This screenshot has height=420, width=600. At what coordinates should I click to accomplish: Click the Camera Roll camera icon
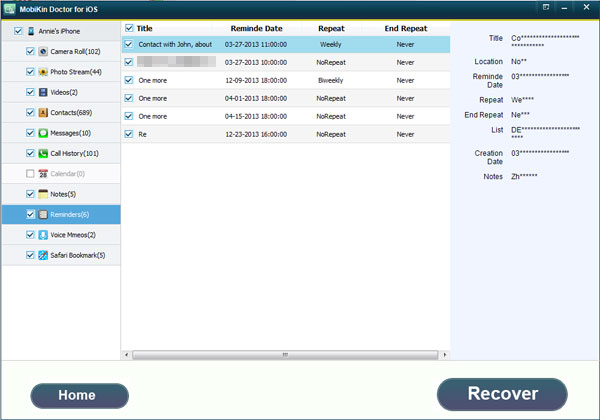tap(43, 51)
